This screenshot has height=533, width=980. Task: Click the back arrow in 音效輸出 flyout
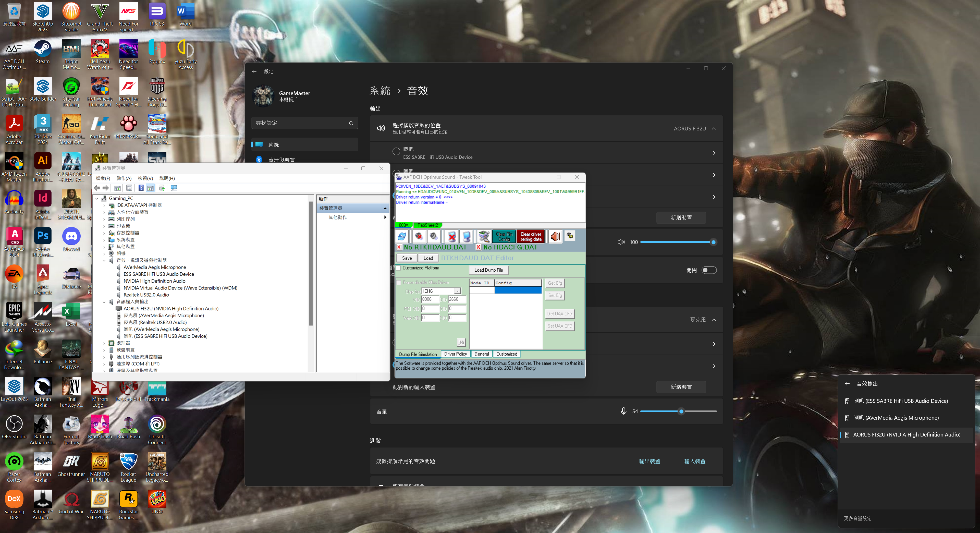coord(847,383)
